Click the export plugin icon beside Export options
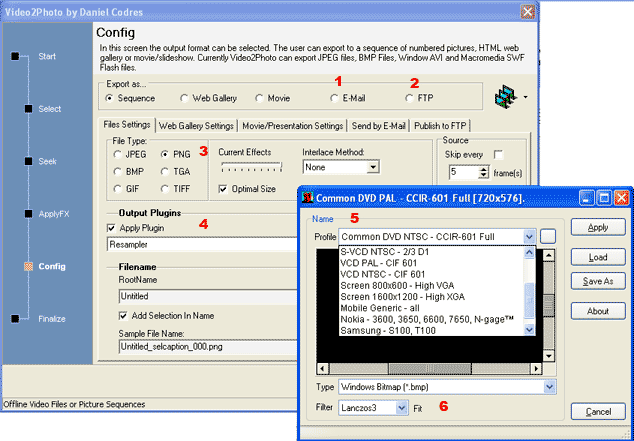The width and height of the screenshot is (634, 441). [x=506, y=96]
